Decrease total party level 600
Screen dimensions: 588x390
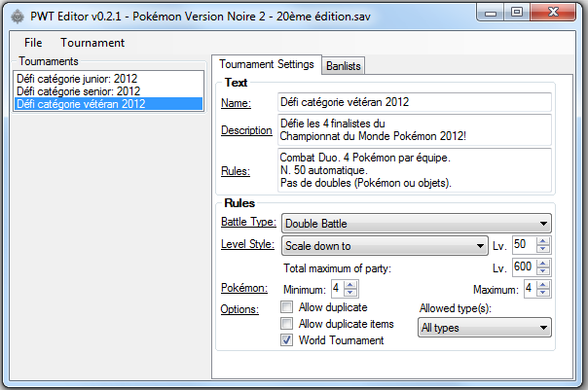point(543,271)
